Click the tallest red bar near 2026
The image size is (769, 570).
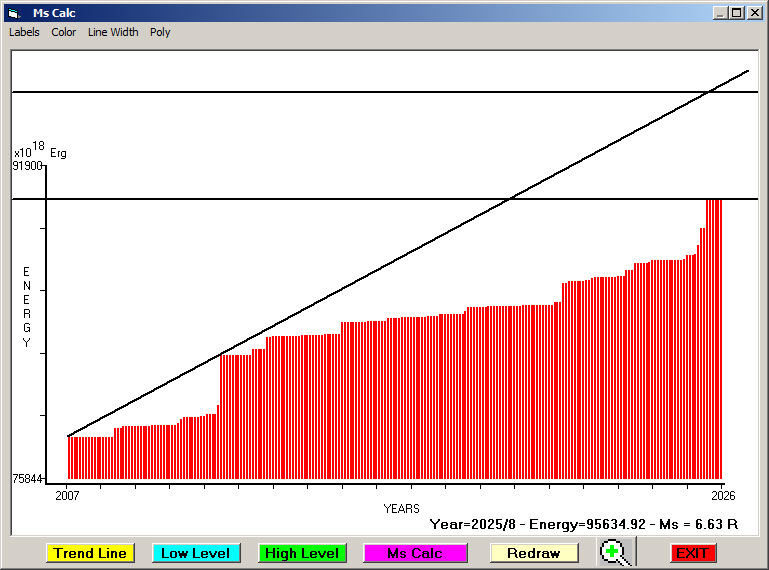714,338
